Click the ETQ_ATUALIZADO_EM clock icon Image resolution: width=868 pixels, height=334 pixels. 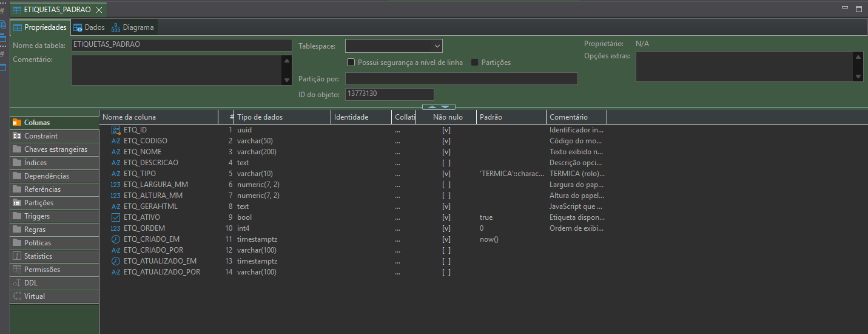click(116, 261)
